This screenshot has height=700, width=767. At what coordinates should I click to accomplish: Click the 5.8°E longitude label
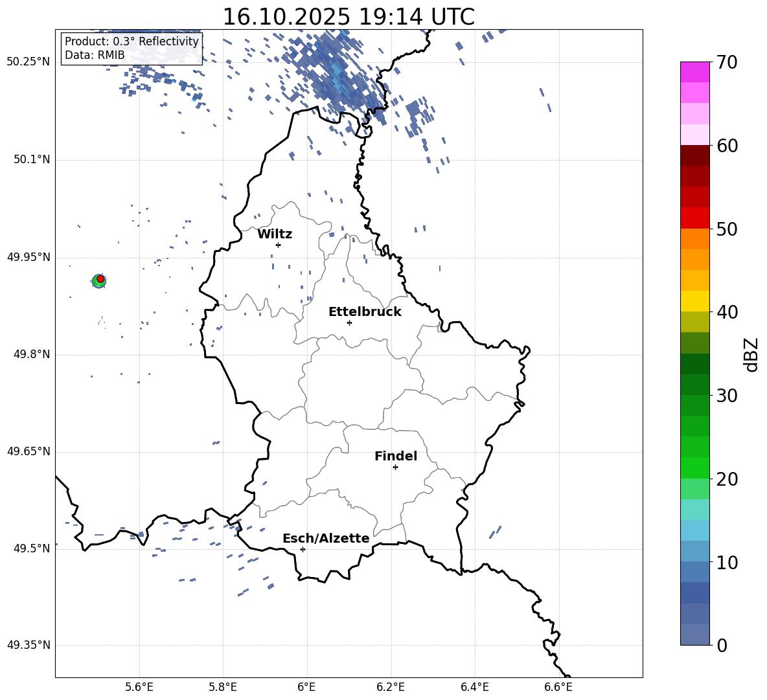223,687
